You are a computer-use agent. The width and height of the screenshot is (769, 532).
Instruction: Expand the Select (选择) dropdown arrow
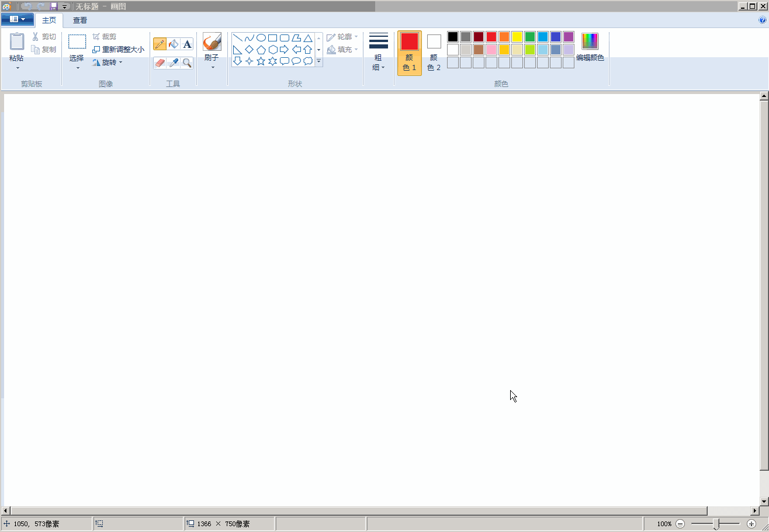[77, 68]
